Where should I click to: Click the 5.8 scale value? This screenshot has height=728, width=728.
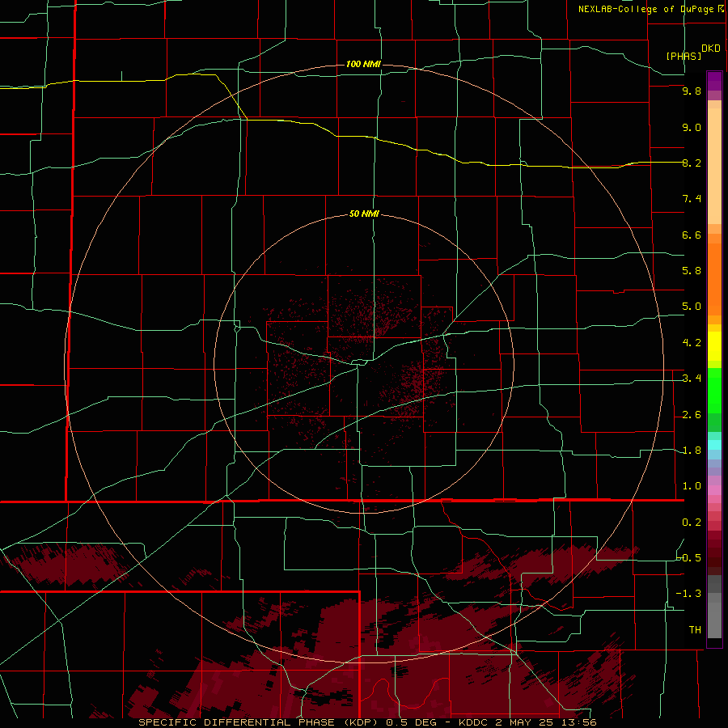pos(692,271)
